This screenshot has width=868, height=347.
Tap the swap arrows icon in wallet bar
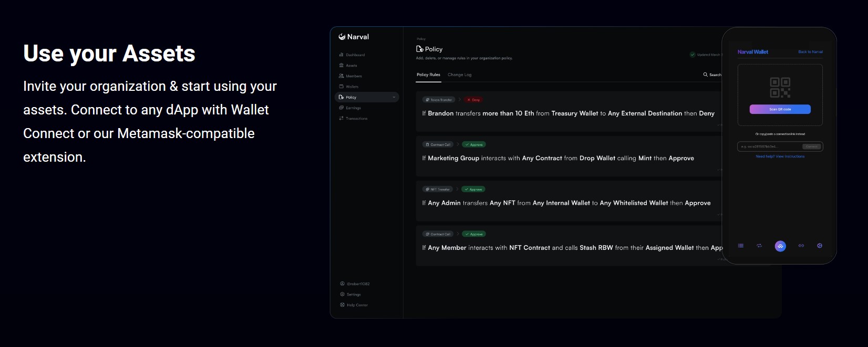(x=759, y=246)
